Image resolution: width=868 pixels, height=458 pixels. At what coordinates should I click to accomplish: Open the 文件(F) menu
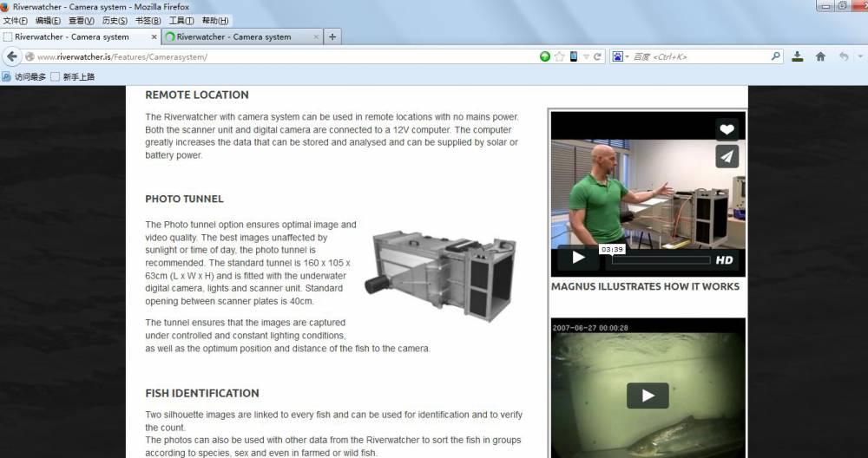(x=15, y=21)
